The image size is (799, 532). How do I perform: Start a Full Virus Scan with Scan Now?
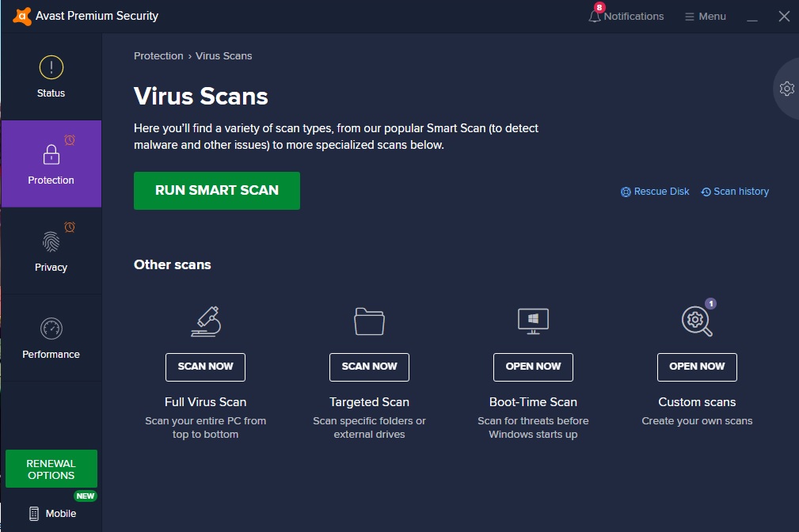(x=205, y=367)
